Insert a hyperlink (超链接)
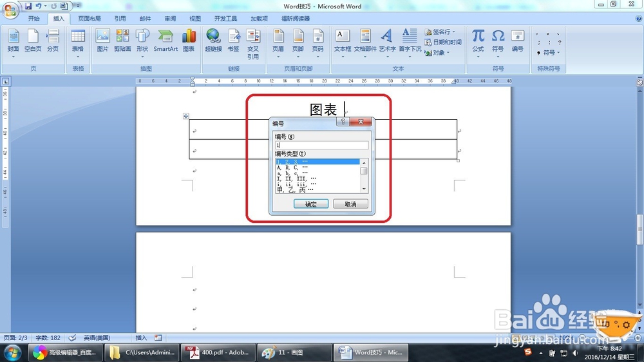The width and height of the screenshot is (644, 362). tap(213, 41)
